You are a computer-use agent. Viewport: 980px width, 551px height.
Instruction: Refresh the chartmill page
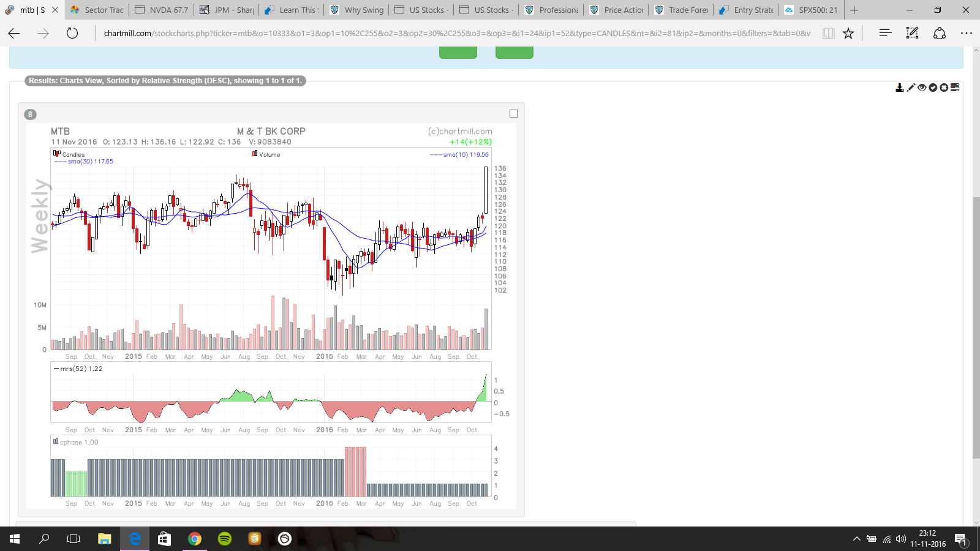[72, 33]
